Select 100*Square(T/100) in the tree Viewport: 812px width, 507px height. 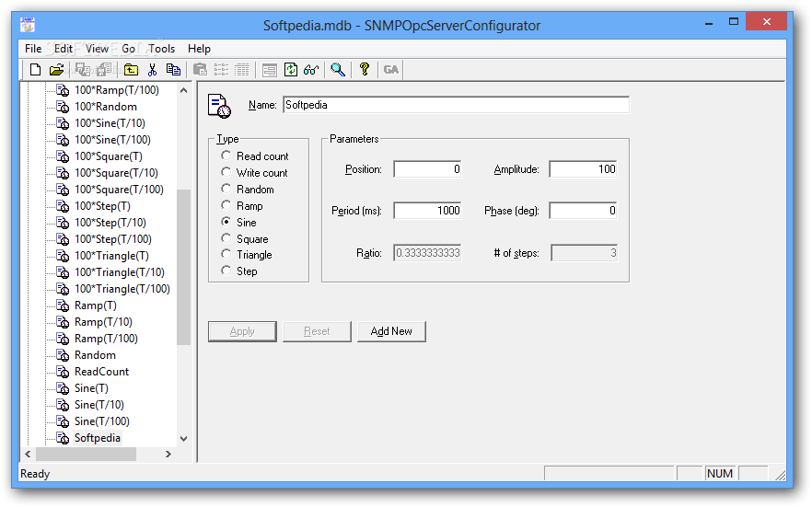[119, 190]
